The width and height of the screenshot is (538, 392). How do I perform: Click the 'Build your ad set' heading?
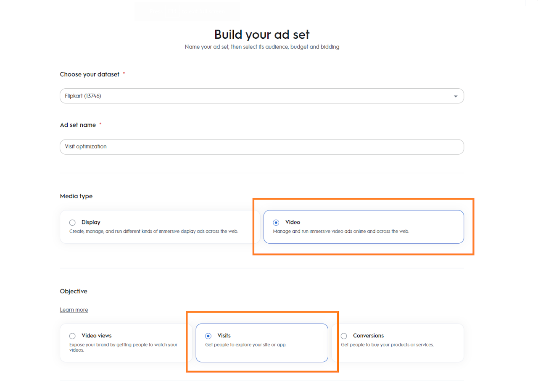pyautogui.click(x=262, y=34)
